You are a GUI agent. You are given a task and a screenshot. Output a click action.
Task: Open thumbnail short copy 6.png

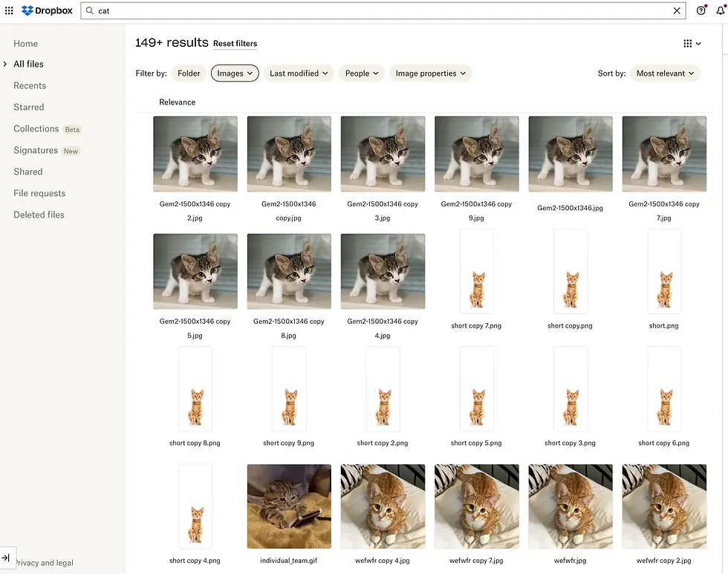pos(664,388)
